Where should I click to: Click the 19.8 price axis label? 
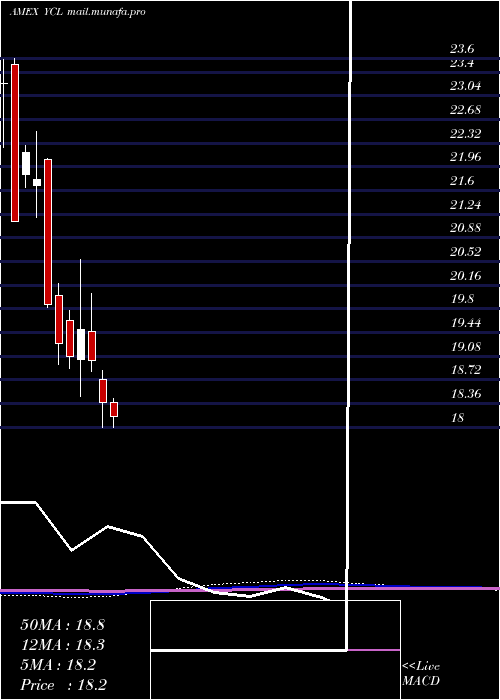462,299
